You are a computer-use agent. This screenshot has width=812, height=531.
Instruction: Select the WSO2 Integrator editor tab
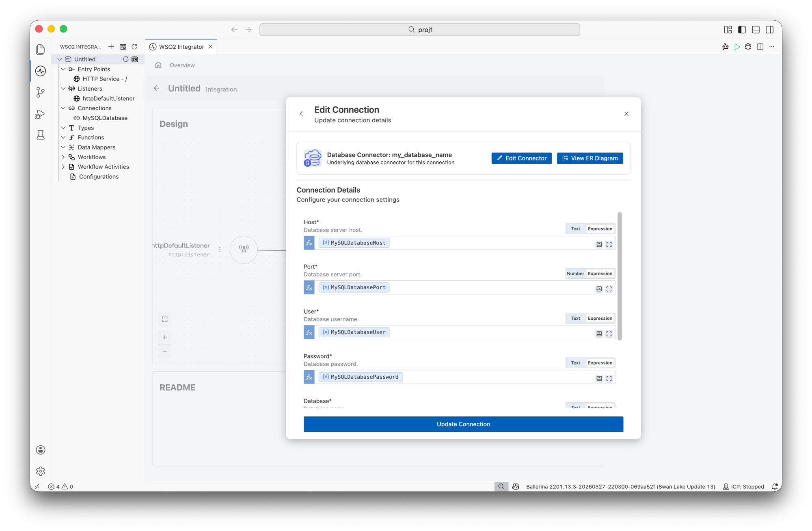[181, 47]
